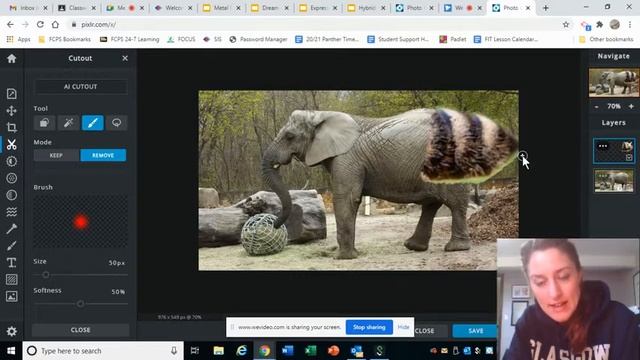Select the Draw brush tool in sidebar
Image resolution: width=640 pixels, height=360 pixels.
tap(11, 246)
